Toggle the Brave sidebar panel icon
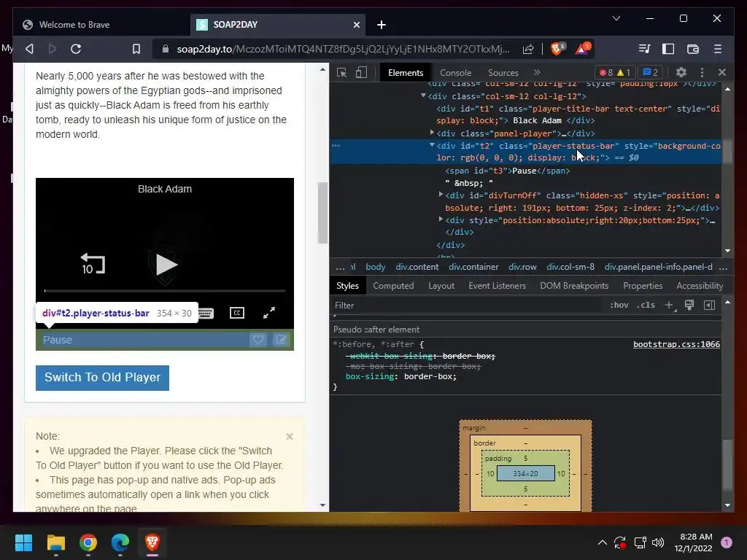747x560 pixels. (x=668, y=49)
